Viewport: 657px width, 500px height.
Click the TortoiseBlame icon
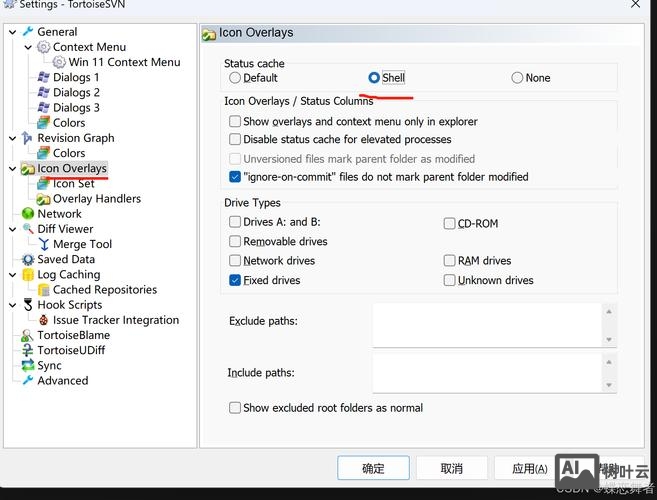[28, 336]
